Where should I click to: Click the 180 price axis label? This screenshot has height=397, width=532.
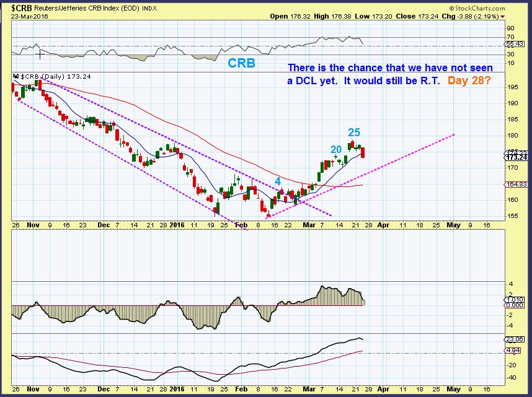(x=513, y=136)
